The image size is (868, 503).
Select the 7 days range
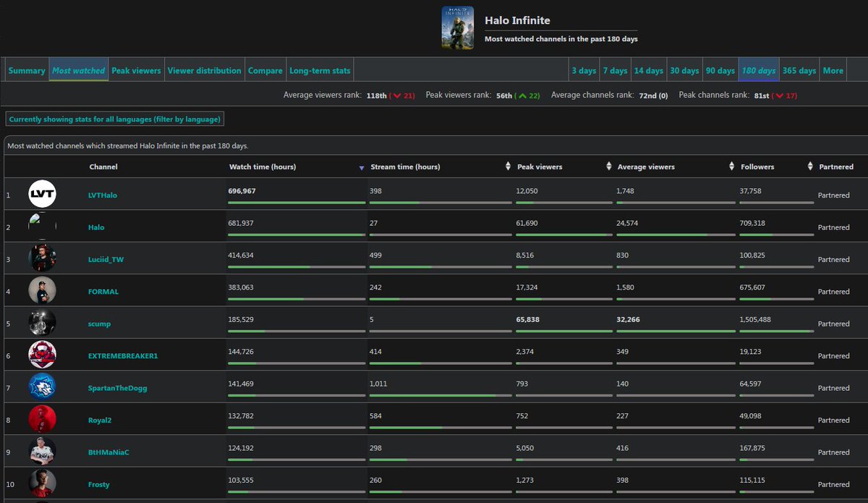coord(616,70)
